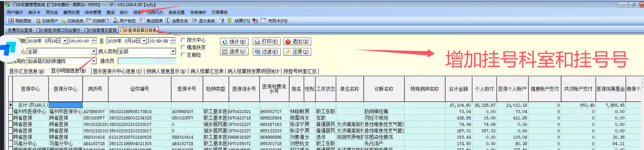Screen dimensions: 644x150
Task: Open the 费用处理 menu
Action: point(71,12)
